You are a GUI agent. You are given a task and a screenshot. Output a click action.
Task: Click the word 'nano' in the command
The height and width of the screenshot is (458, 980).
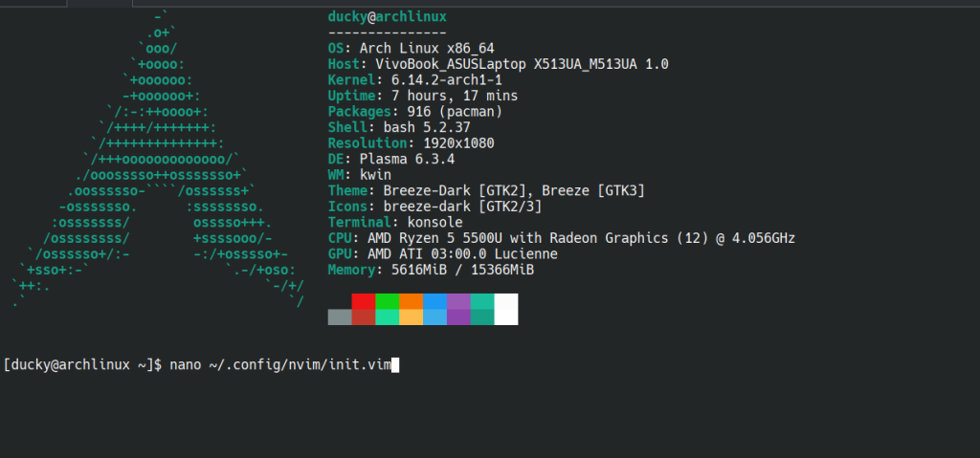tap(186, 365)
